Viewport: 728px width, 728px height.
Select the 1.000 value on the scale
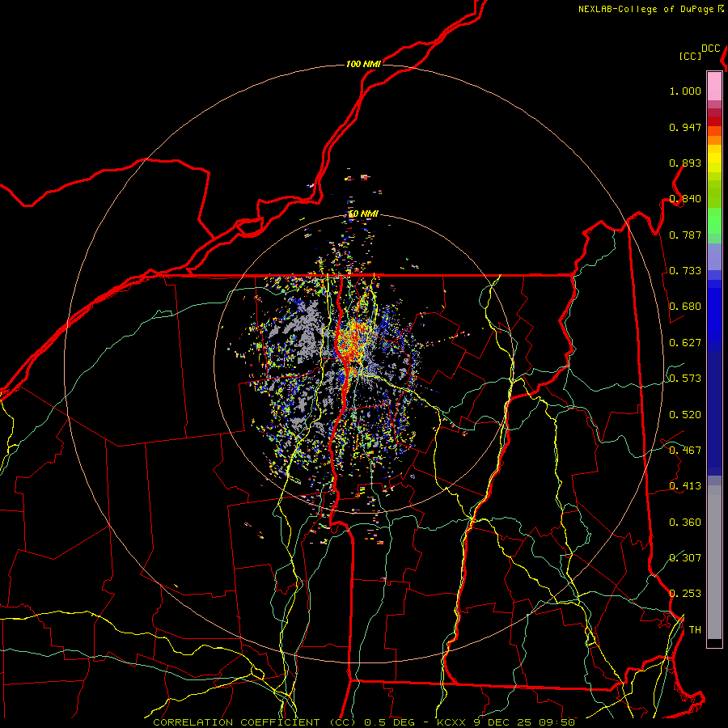click(685, 91)
